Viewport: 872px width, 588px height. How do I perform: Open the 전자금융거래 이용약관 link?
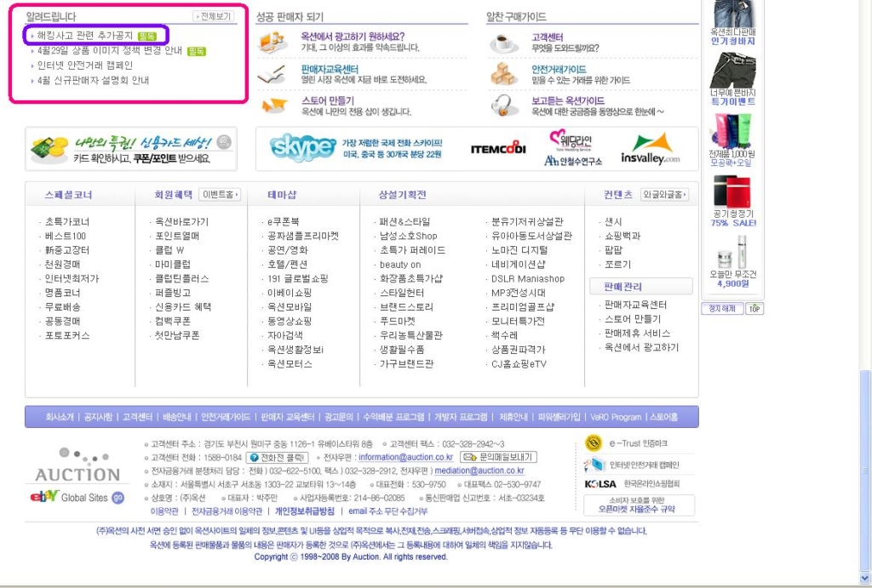pyautogui.click(x=227, y=511)
